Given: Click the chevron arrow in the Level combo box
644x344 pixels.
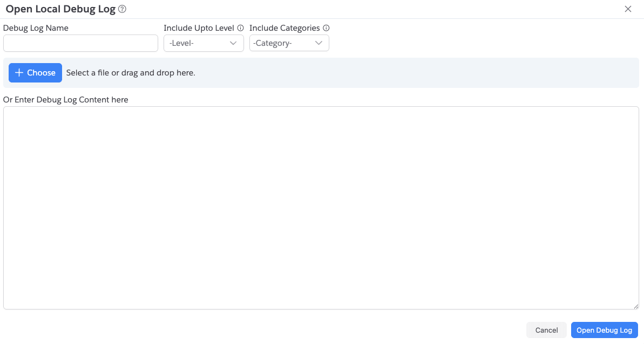Looking at the screenshot, I should pos(233,43).
